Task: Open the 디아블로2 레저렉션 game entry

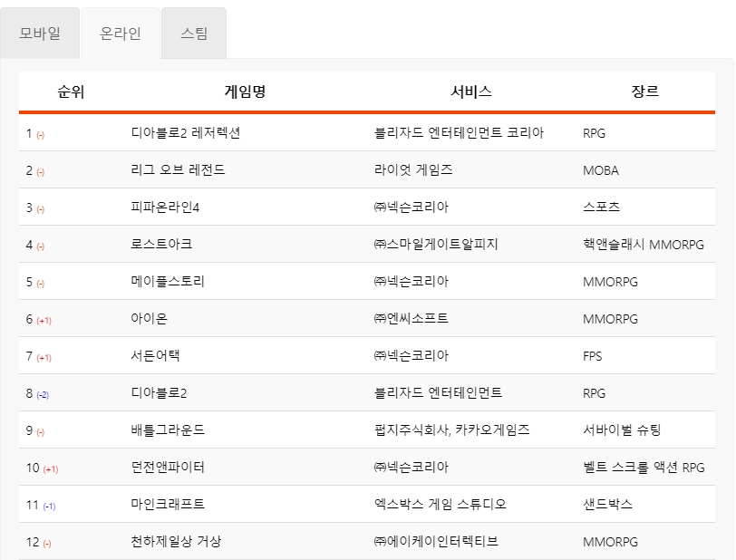Action: click(x=186, y=133)
